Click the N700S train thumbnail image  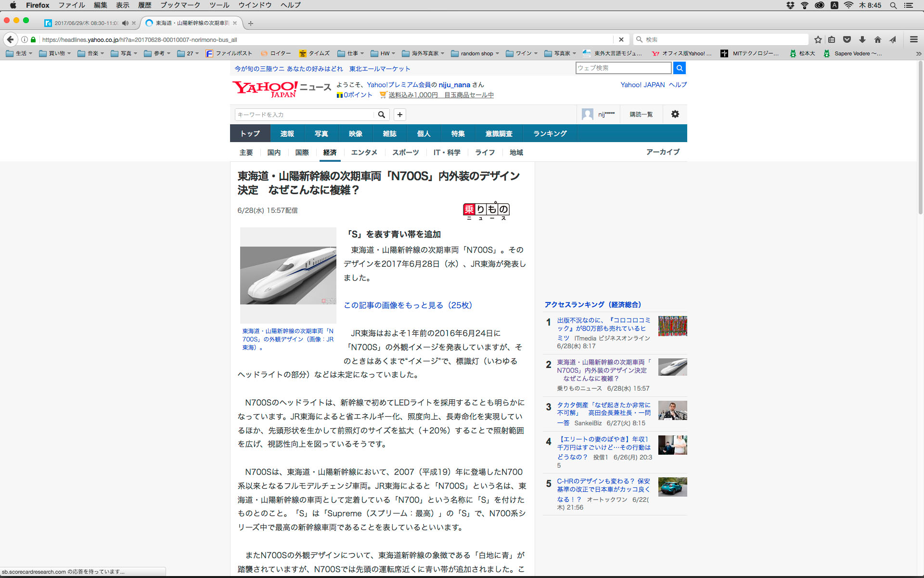[288, 275]
